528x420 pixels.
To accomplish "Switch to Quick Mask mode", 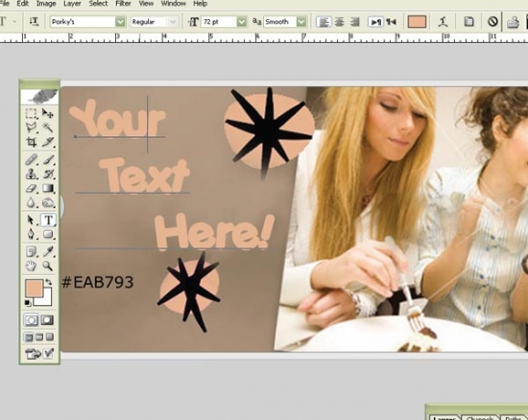I will tap(47, 319).
